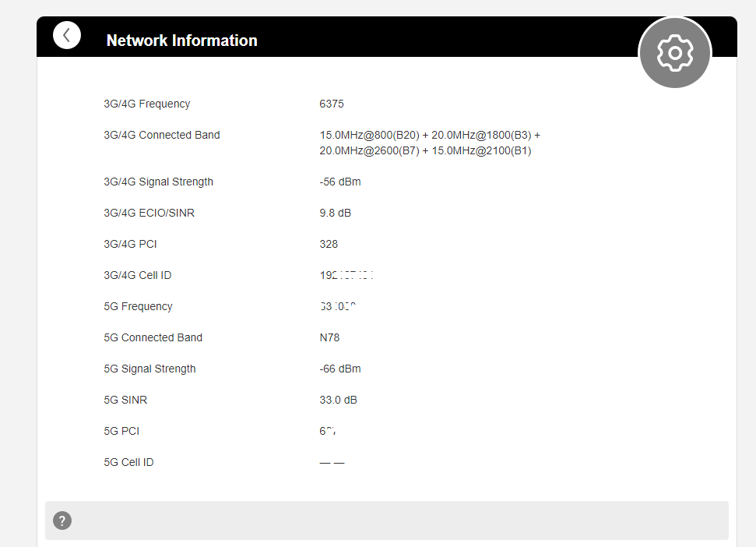Click the 3G/4G ECIO/SINR label
756x547 pixels.
click(x=149, y=213)
